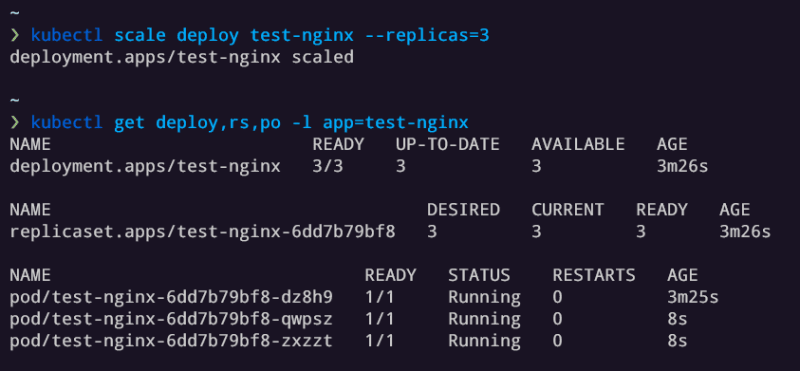Click the 'kubectl get deploy,rs,po -l app=test-nginx' command

coord(250,123)
